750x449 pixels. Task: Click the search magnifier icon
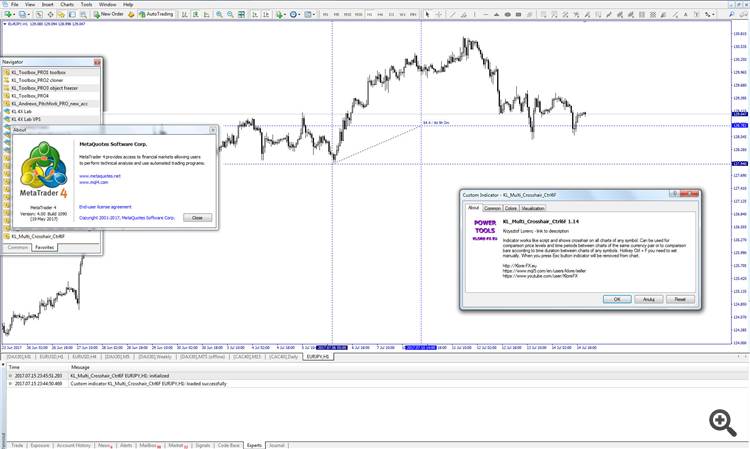pos(732,14)
